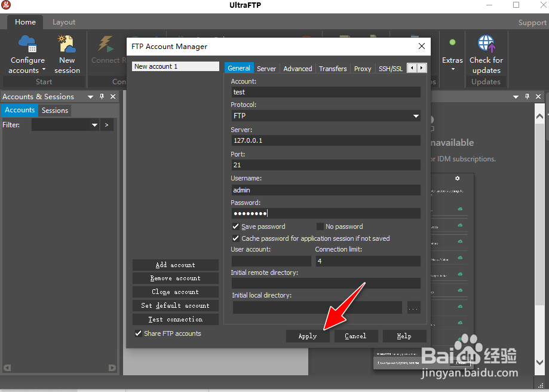549x392 pixels.
Task: Open the Transfers tab in Account Manager
Action: point(333,68)
